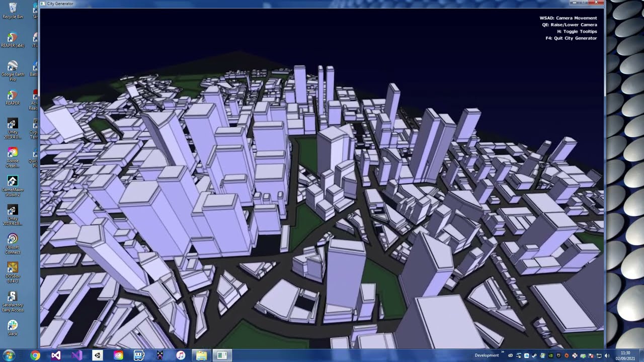Open Unity from the taskbar
This screenshot has width=644, height=362.
(98, 355)
